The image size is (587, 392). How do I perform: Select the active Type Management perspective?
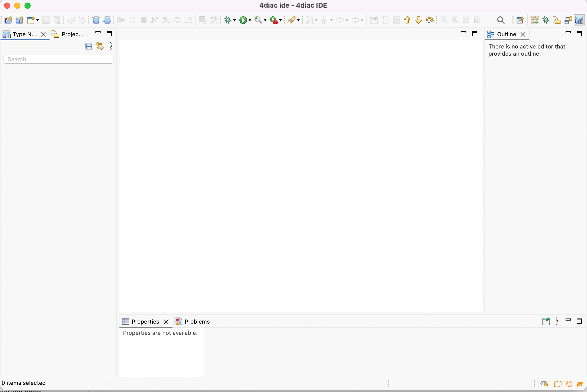pyautogui.click(x=579, y=20)
